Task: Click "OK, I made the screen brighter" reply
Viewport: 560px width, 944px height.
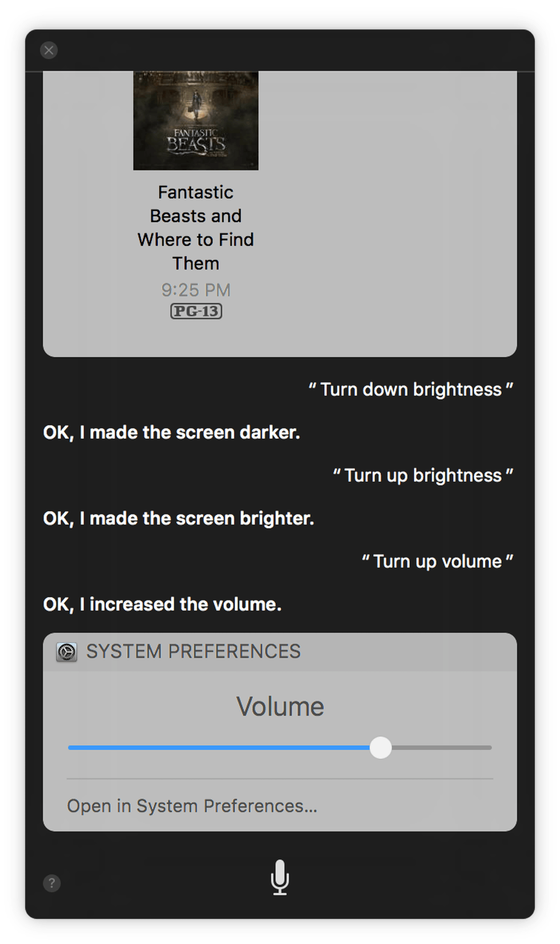Action: tap(178, 519)
